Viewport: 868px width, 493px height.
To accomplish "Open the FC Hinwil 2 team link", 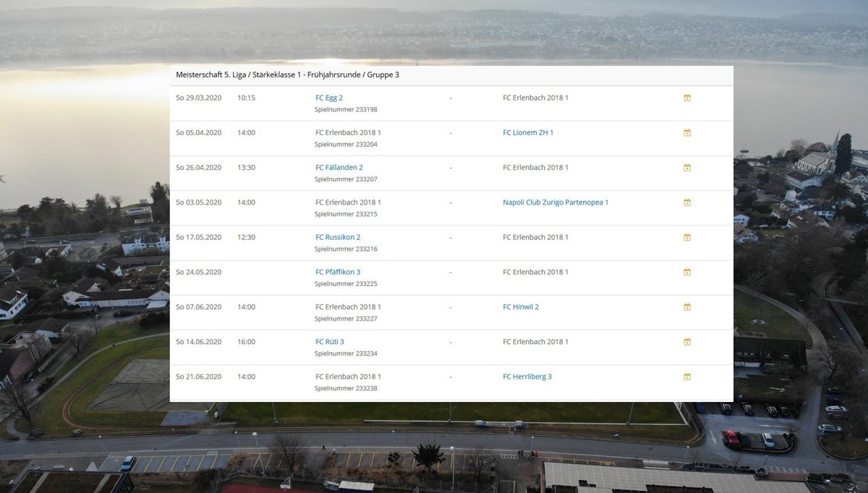I will pyautogui.click(x=521, y=306).
